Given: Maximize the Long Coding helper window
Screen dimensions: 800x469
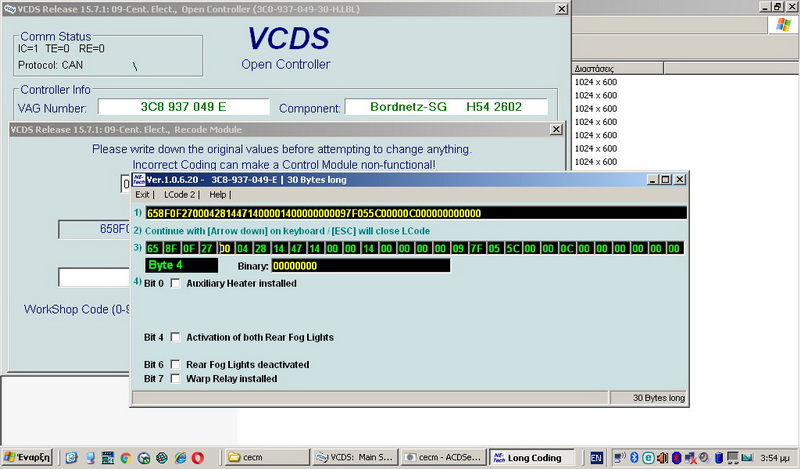Looking at the screenshot, I should click(x=666, y=180).
